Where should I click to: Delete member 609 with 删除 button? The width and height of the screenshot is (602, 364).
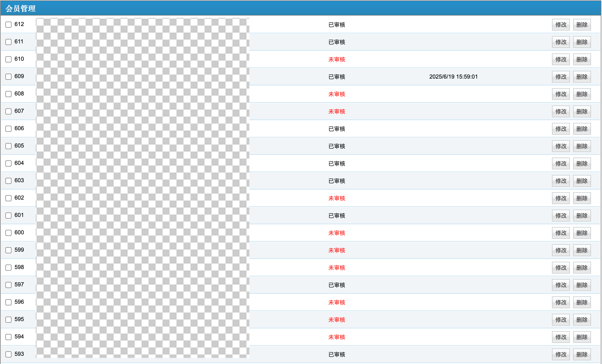[x=582, y=77]
